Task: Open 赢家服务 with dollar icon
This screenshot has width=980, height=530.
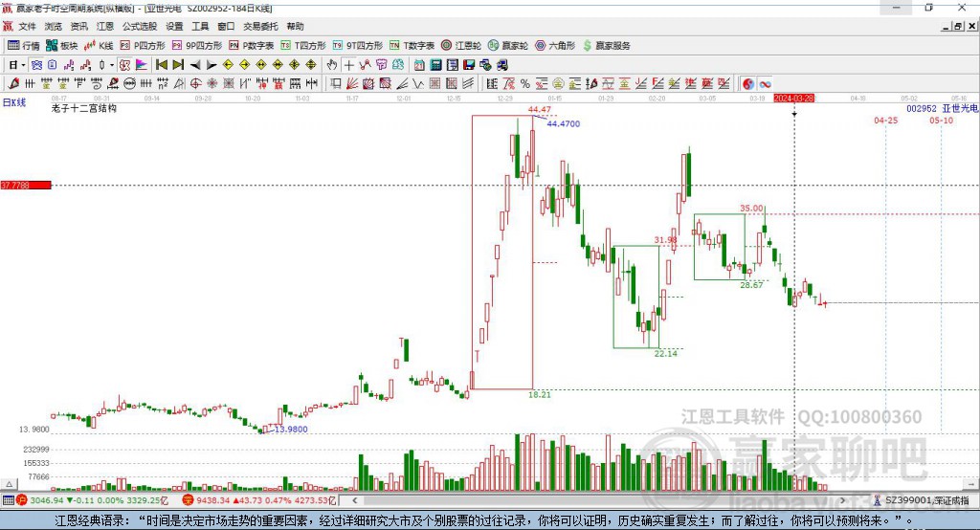Action: pyautogui.click(x=607, y=46)
